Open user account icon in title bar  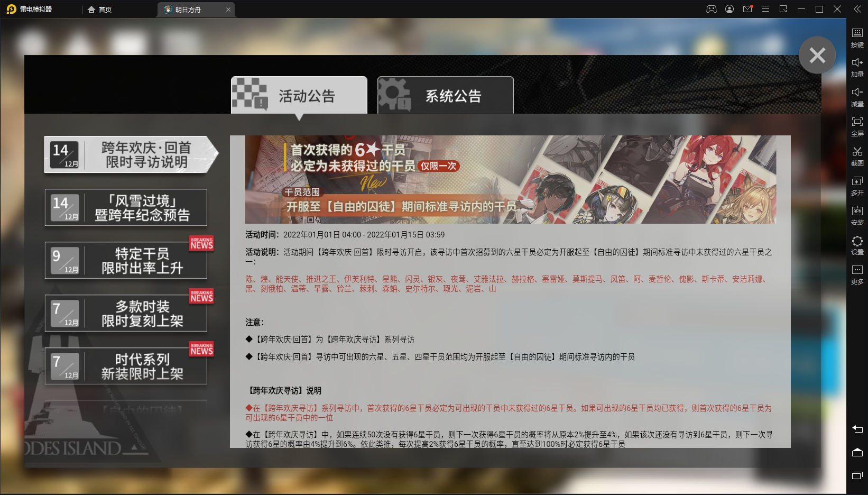(730, 9)
